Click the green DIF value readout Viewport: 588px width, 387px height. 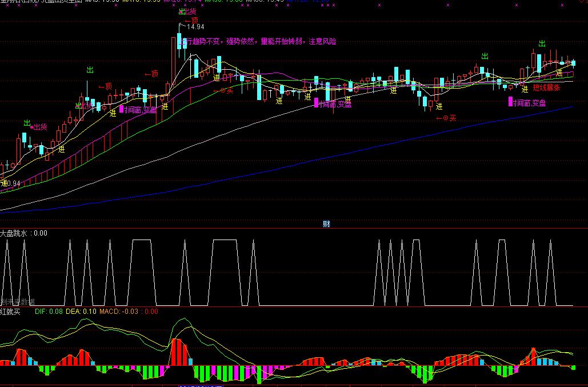click(x=49, y=311)
